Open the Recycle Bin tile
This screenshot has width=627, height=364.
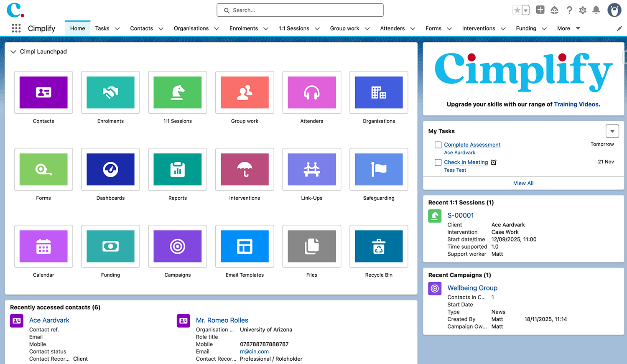coord(379,246)
